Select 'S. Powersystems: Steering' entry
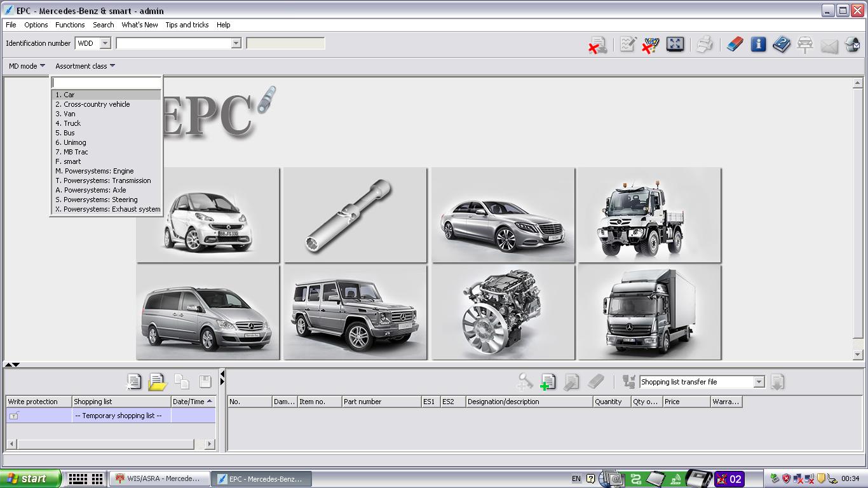This screenshot has height=488, width=868. point(106,200)
